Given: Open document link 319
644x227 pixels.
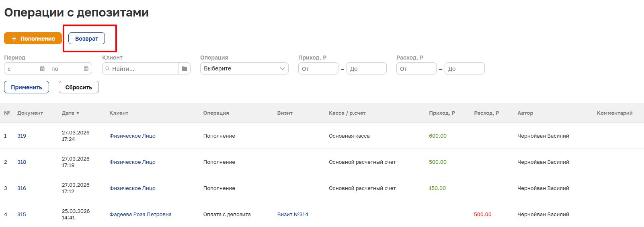Looking at the screenshot, I should click(22, 136).
